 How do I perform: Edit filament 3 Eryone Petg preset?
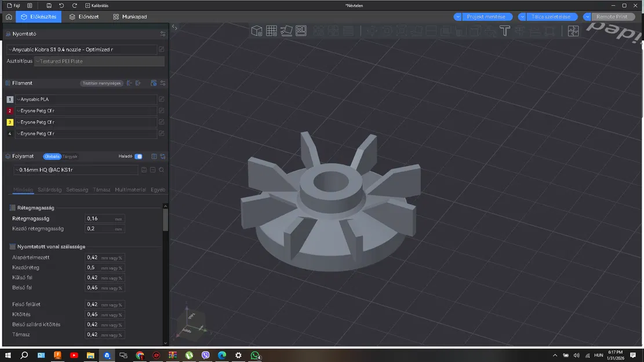pos(161,122)
